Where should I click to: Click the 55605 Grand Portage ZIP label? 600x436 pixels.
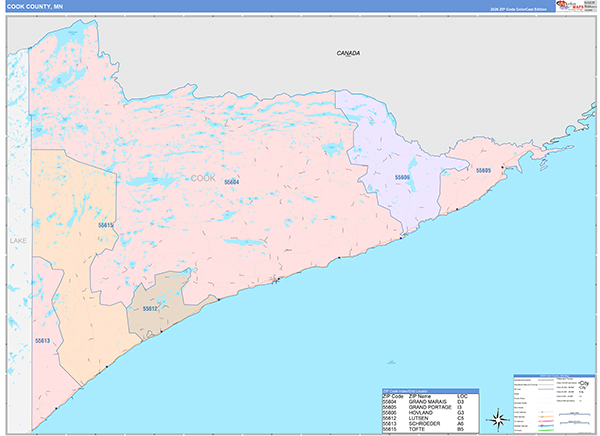(484, 171)
